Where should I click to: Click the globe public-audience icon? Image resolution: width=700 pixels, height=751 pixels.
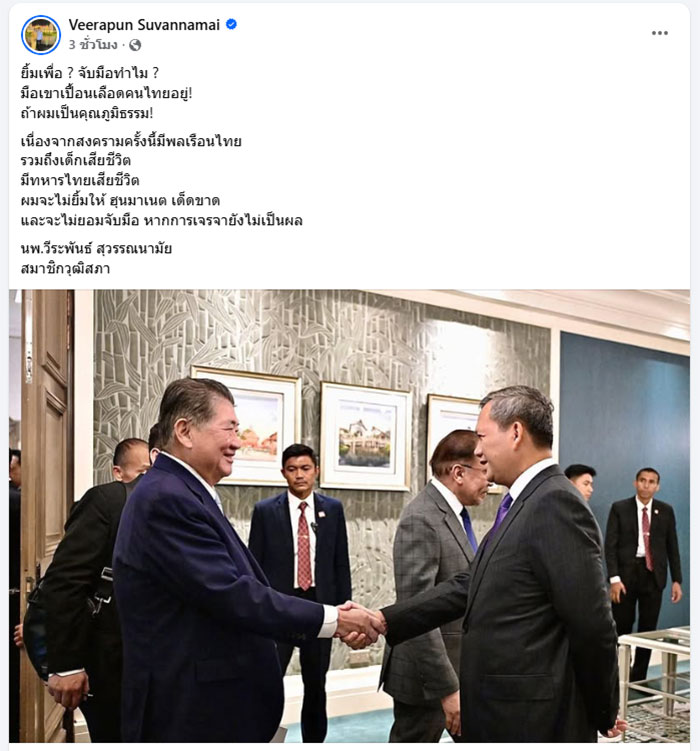(x=135, y=45)
